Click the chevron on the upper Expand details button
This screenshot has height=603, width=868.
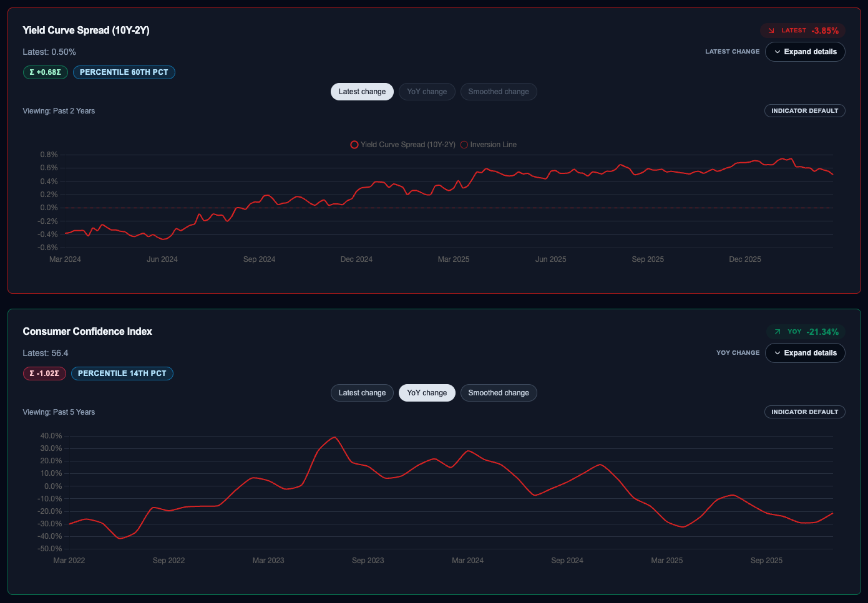point(778,52)
